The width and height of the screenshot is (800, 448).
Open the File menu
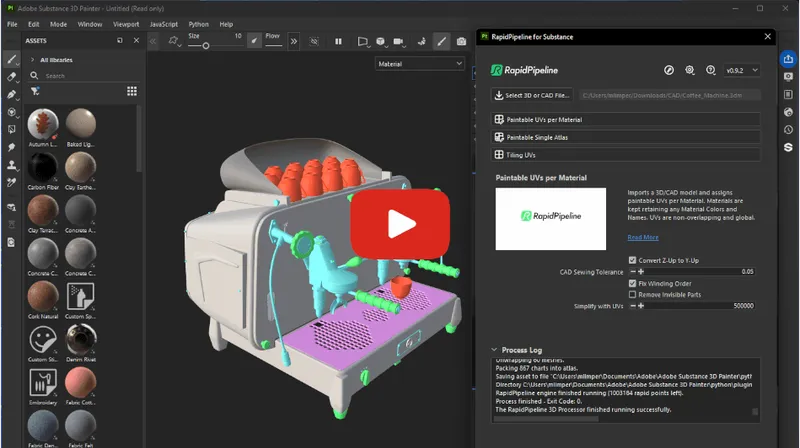12,24
